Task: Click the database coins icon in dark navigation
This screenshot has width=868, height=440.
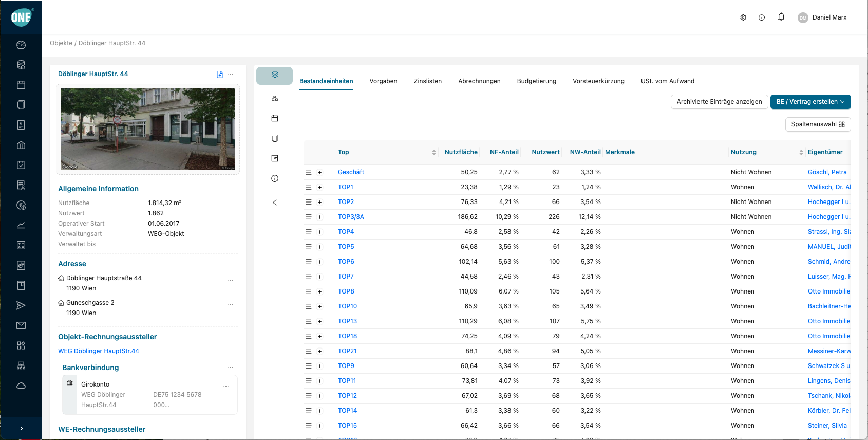Action: point(21,65)
